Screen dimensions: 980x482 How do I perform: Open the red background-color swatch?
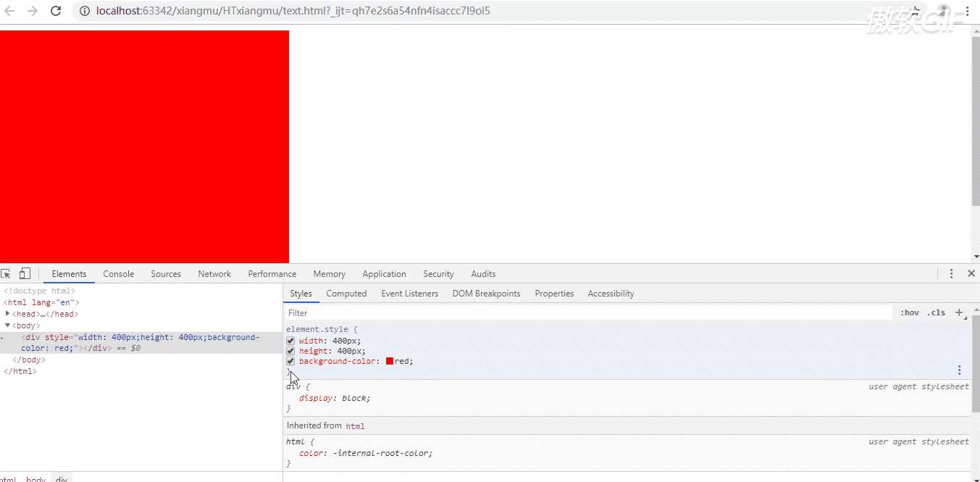(x=390, y=361)
